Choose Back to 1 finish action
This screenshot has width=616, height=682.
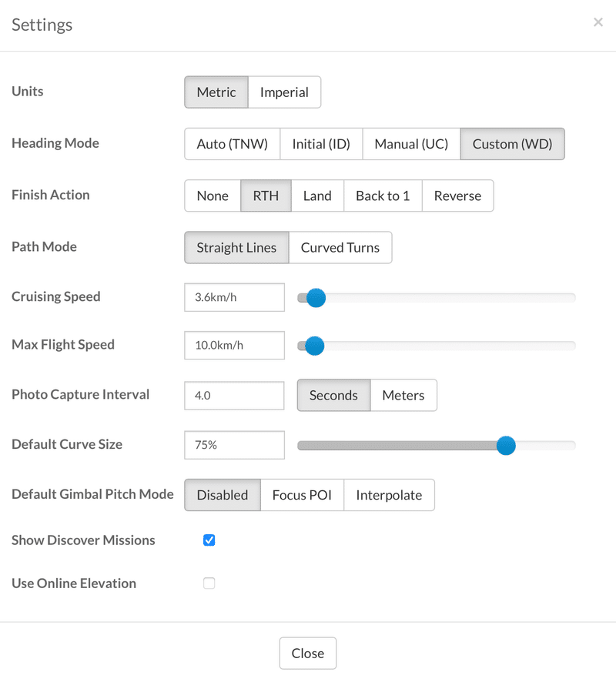click(x=383, y=196)
